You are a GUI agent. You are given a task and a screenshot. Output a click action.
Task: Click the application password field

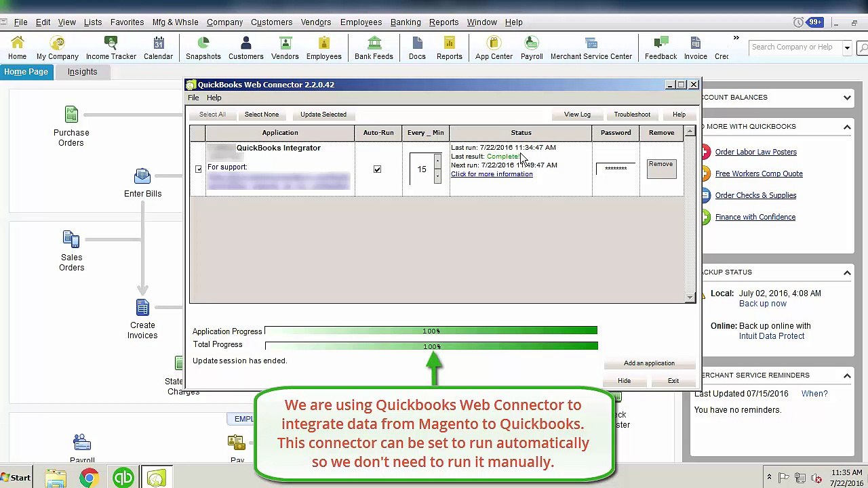(616, 169)
